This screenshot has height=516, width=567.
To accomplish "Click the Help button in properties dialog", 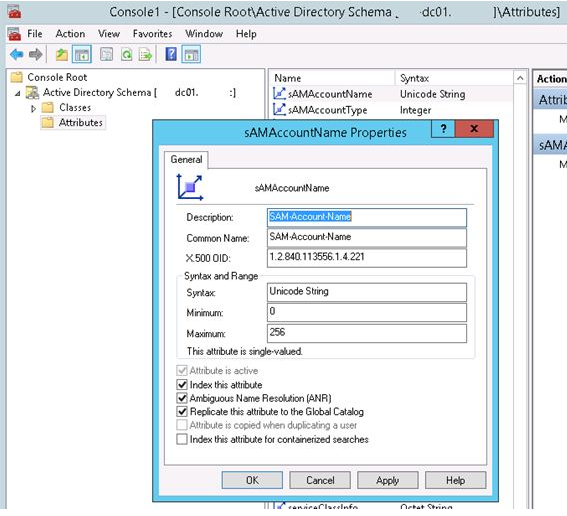I will pos(456,480).
